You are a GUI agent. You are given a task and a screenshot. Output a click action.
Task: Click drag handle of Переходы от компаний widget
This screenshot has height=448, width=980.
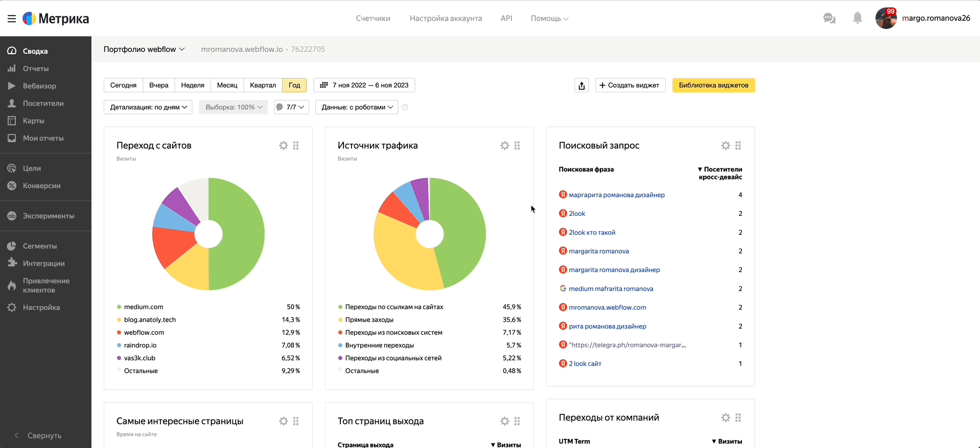[738, 418]
